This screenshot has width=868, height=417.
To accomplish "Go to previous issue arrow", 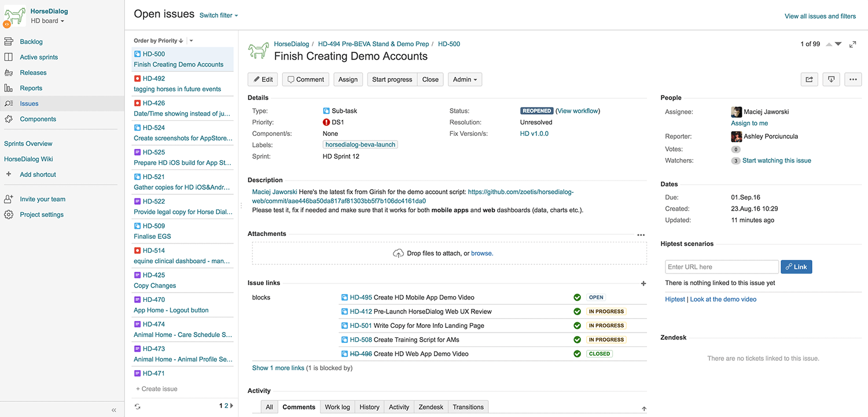I will click(x=829, y=45).
